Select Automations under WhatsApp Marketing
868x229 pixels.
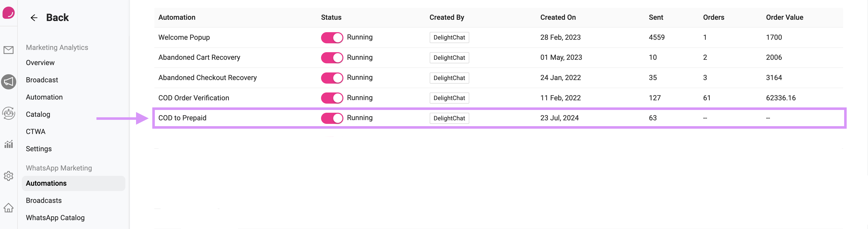pyautogui.click(x=73, y=183)
